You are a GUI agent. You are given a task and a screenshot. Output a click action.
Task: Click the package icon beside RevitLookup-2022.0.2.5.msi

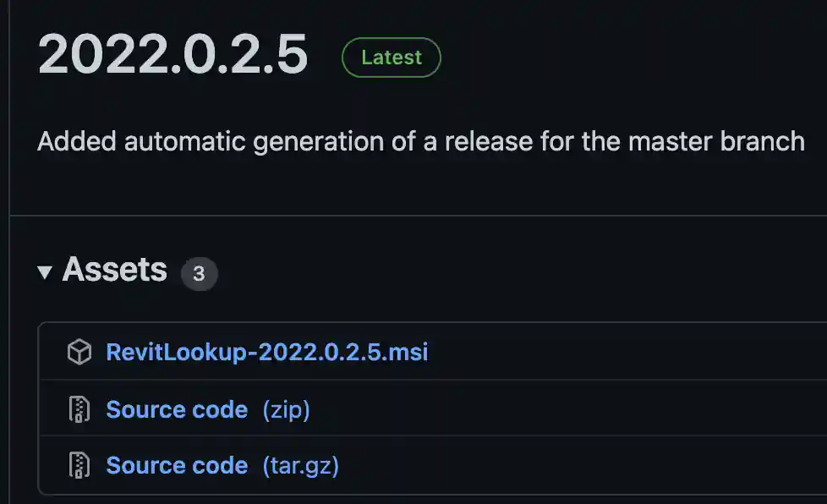point(80,352)
